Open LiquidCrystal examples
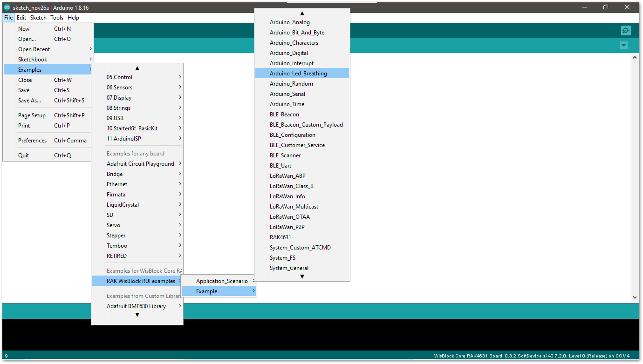This screenshot has height=364, width=643. click(137, 205)
